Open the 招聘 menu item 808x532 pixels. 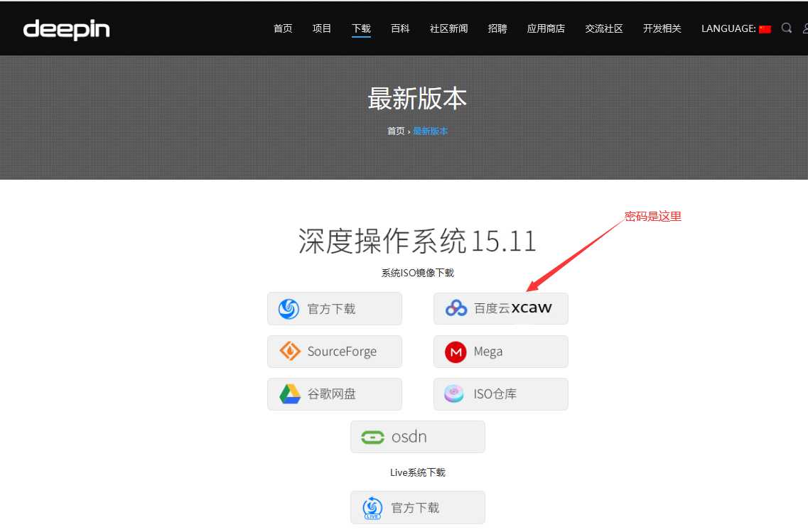[x=497, y=28]
